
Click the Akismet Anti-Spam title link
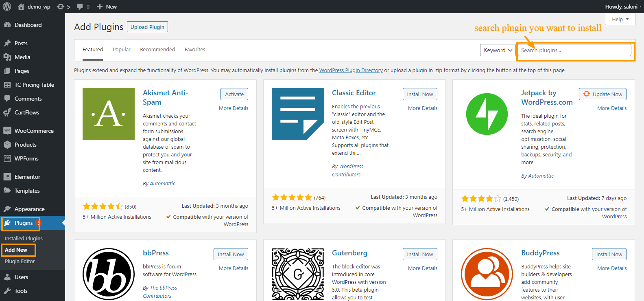tap(166, 97)
